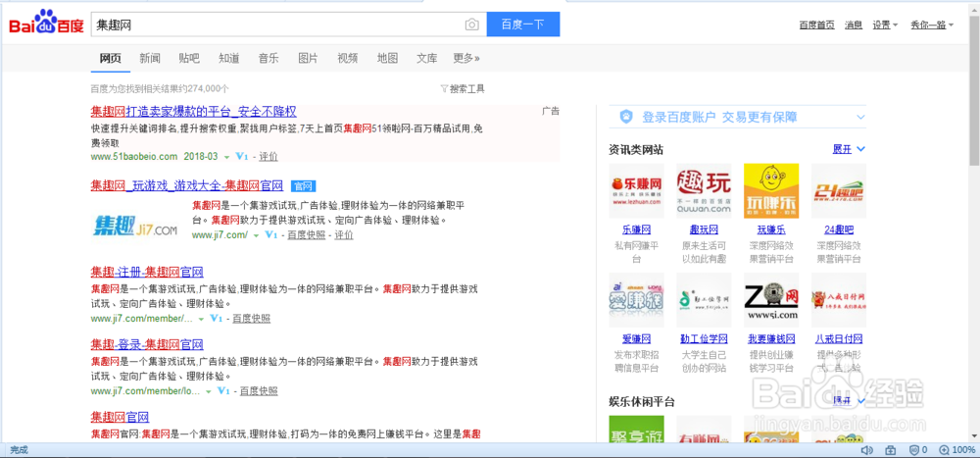This screenshot has height=458, width=980.
Task: Click 评价 link on www.ji7.com/ result
Action: pos(344,235)
